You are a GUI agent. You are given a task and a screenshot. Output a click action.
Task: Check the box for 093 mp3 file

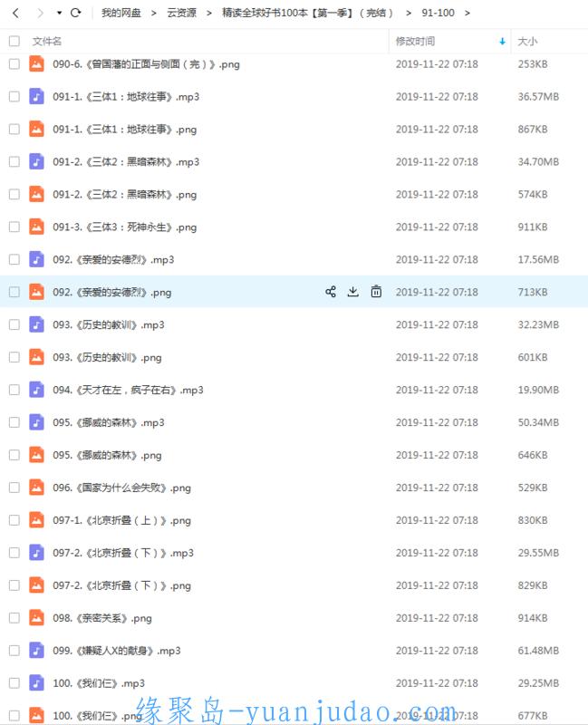click(x=14, y=324)
